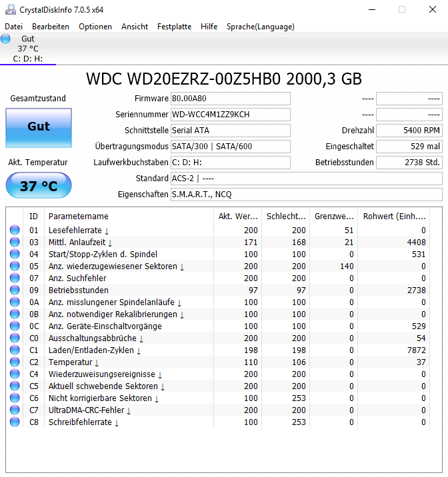
Task: Click status orb for Anz. Suchfehler row
Action: [x=15, y=278]
